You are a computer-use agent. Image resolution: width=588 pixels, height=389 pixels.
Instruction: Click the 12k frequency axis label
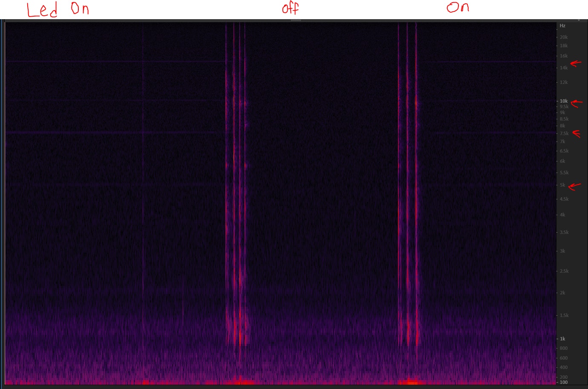pyautogui.click(x=564, y=82)
